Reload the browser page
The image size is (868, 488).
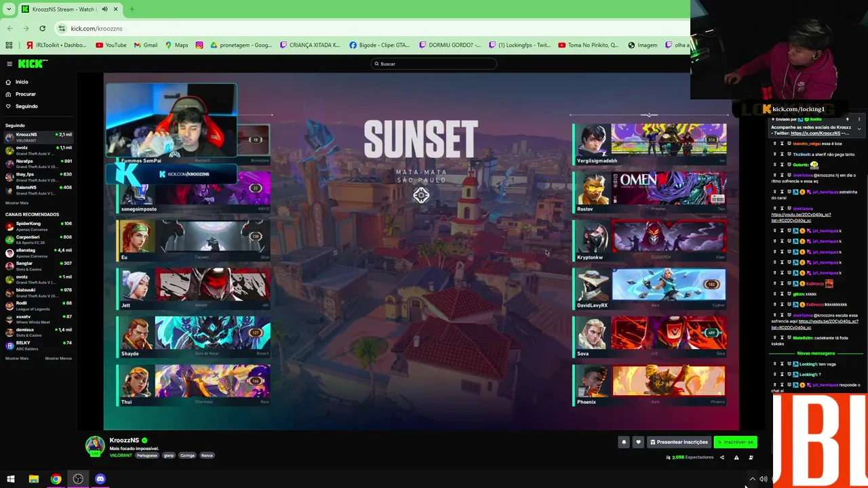pos(42,28)
